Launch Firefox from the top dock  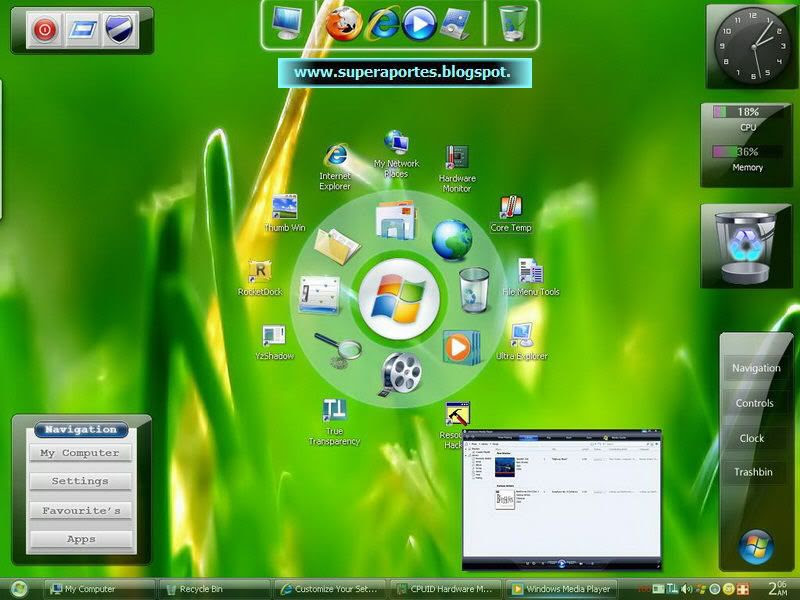(x=343, y=23)
